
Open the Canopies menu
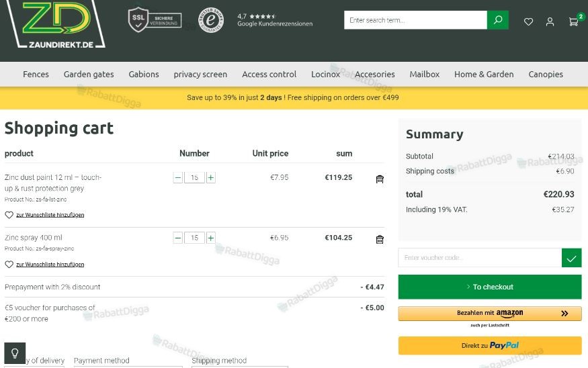tap(546, 74)
